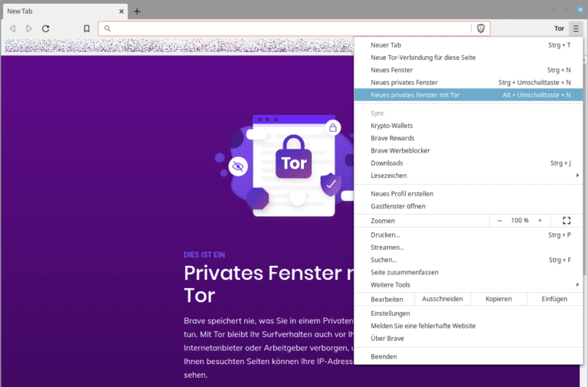The width and height of the screenshot is (588, 387).
Task: Decrease zoom with minus button
Action: [x=499, y=221]
